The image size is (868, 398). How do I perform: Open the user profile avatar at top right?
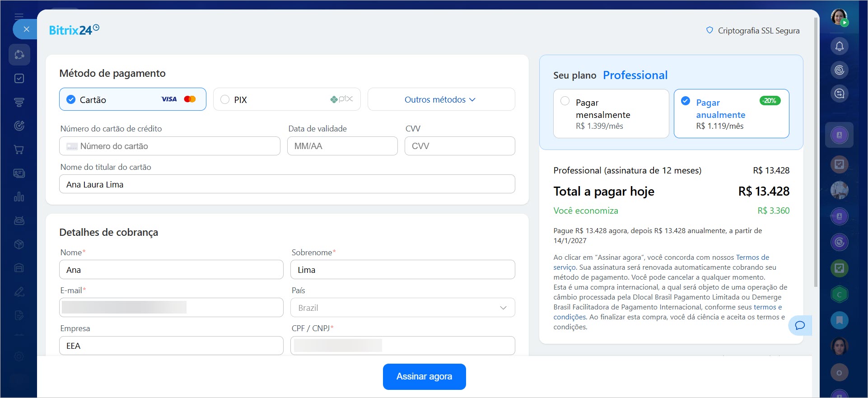[x=839, y=17]
